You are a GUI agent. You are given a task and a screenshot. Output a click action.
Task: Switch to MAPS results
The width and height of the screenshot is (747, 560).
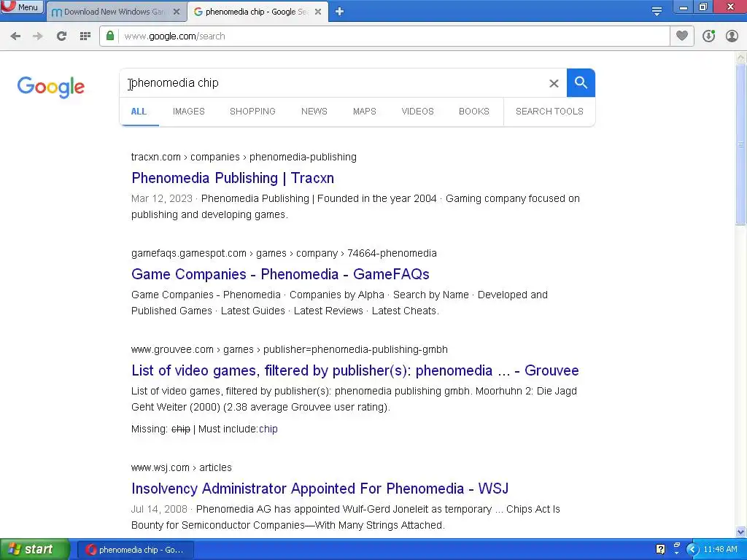(x=365, y=112)
